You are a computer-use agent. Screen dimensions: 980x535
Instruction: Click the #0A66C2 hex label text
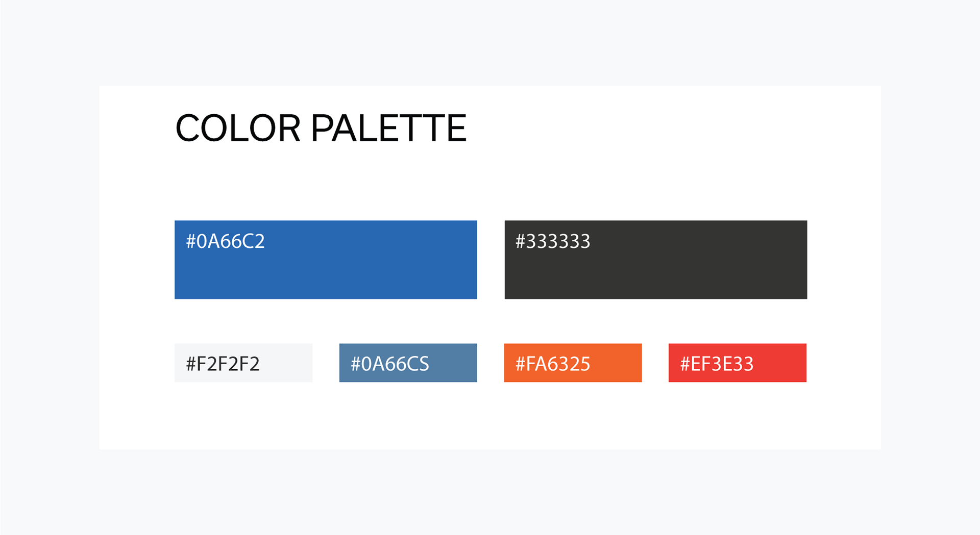226,241
